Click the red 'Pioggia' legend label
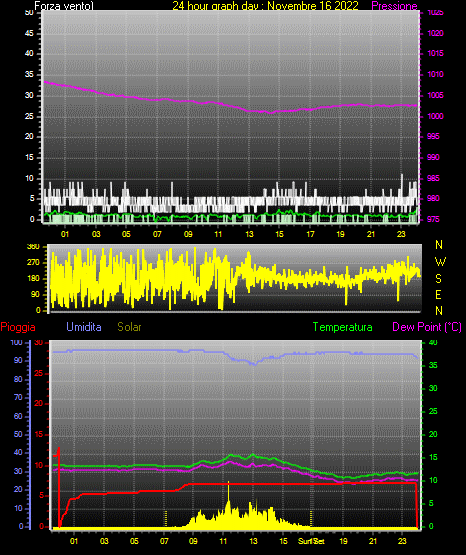This screenshot has width=466, height=555. click(18, 327)
